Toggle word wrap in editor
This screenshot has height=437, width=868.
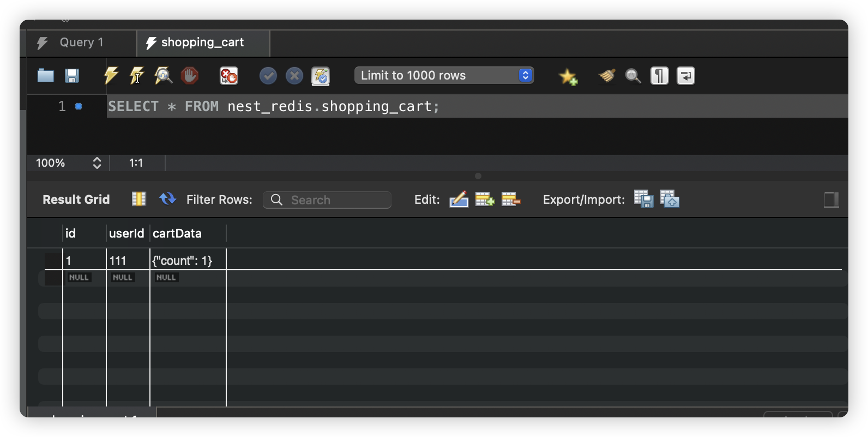[685, 76]
